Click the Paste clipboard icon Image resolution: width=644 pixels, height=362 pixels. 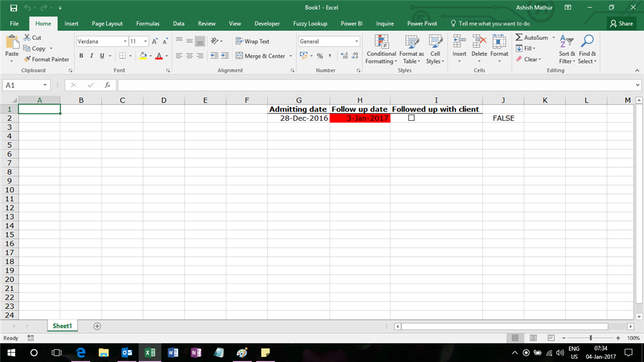coord(12,43)
